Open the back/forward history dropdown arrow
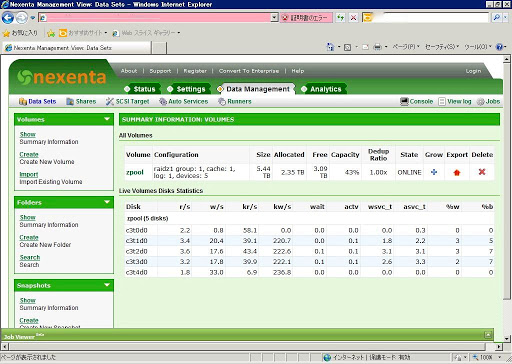Image resolution: width=512 pixels, height=364 pixels. point(33,18)
